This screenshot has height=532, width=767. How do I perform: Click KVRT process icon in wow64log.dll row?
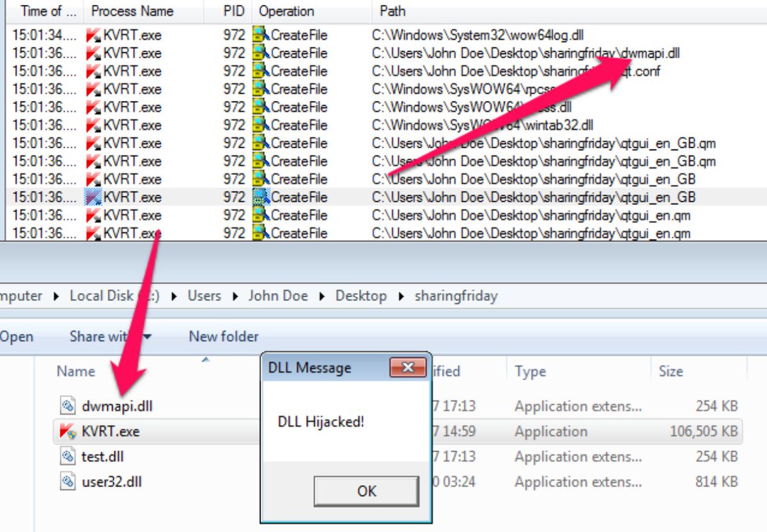[x=93, y=34]
